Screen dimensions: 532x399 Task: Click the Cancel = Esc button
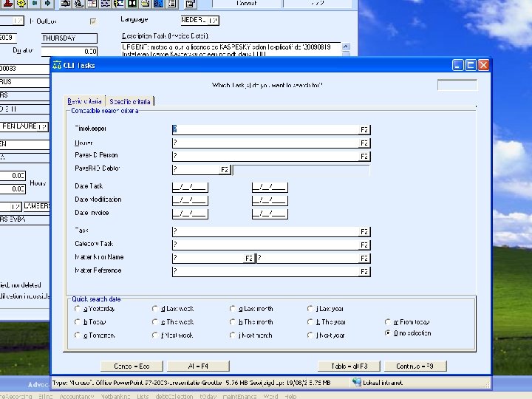point(132,366)
